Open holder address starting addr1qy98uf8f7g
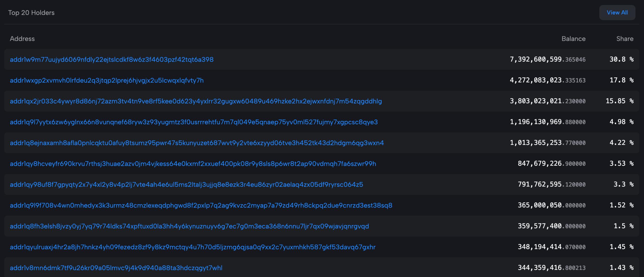Screen dimensions: 644x277 click(x=186, y=184)
